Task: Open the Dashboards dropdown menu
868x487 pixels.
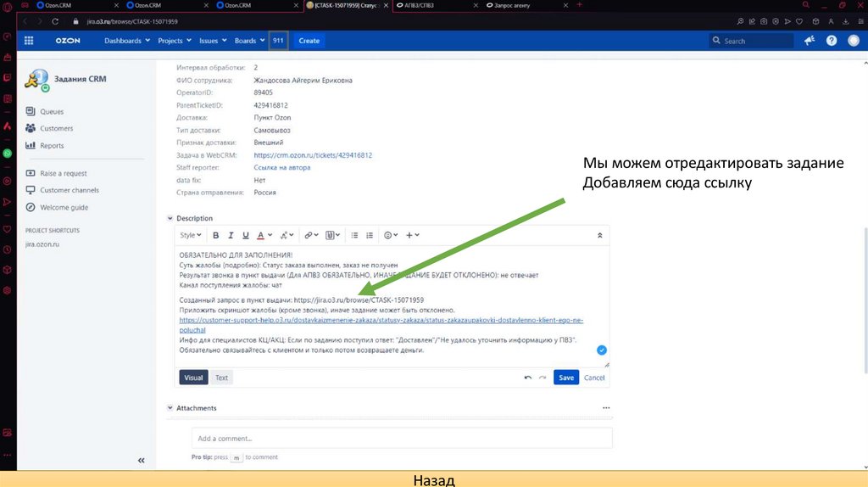Action: click(x=127, y=41)
